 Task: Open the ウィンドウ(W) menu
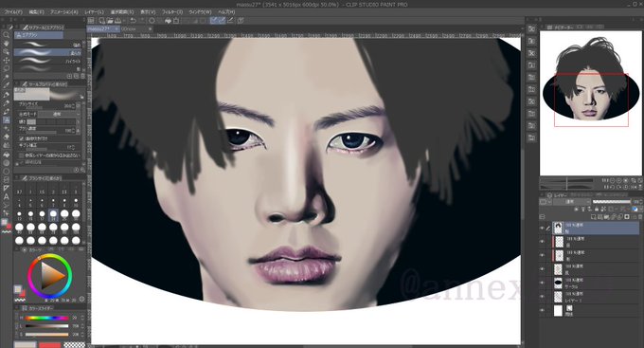click(200, 12)
